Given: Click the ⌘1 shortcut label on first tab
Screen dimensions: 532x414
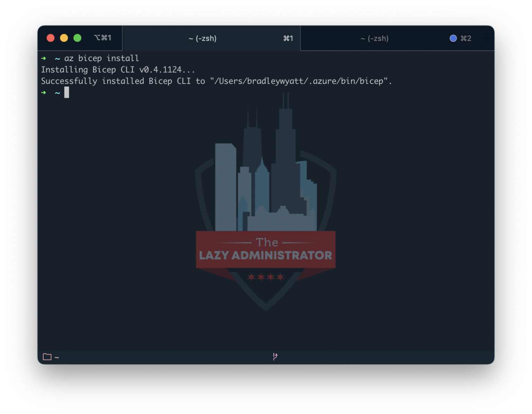Looking at the screenshot, I should [x=288, y=38].
